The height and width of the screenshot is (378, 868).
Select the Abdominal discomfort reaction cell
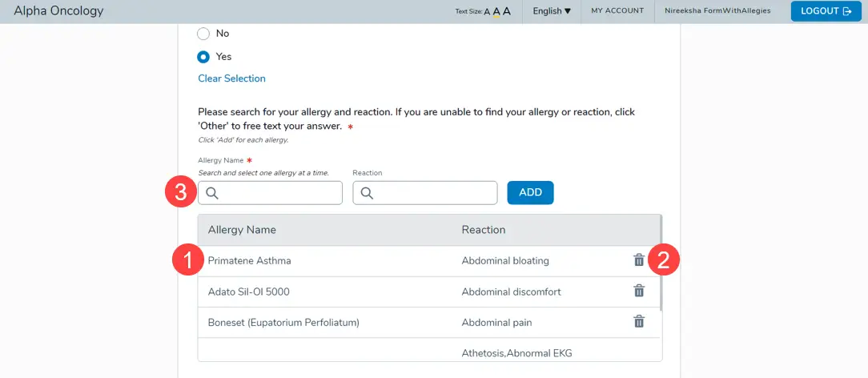[511, 292]
